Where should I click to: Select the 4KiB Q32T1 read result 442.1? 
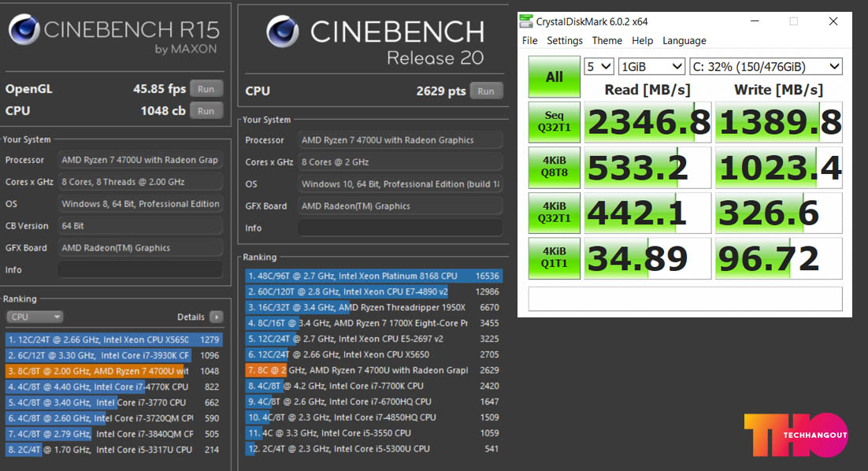647,213
